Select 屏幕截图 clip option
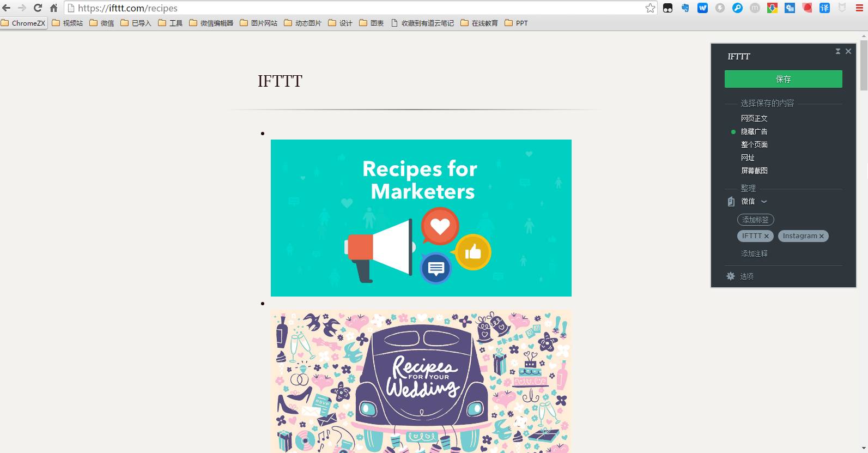This screenshot has width=868, height=453. click(754, 171)
